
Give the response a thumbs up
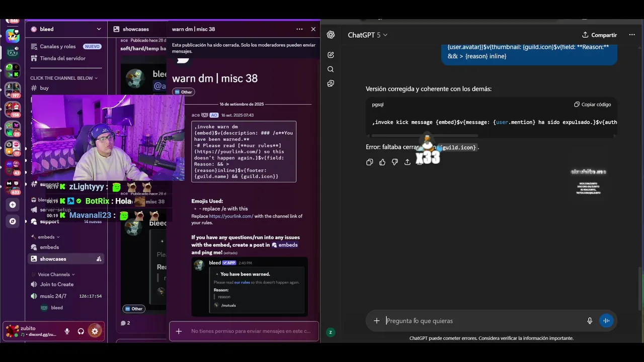pos(382,162)
